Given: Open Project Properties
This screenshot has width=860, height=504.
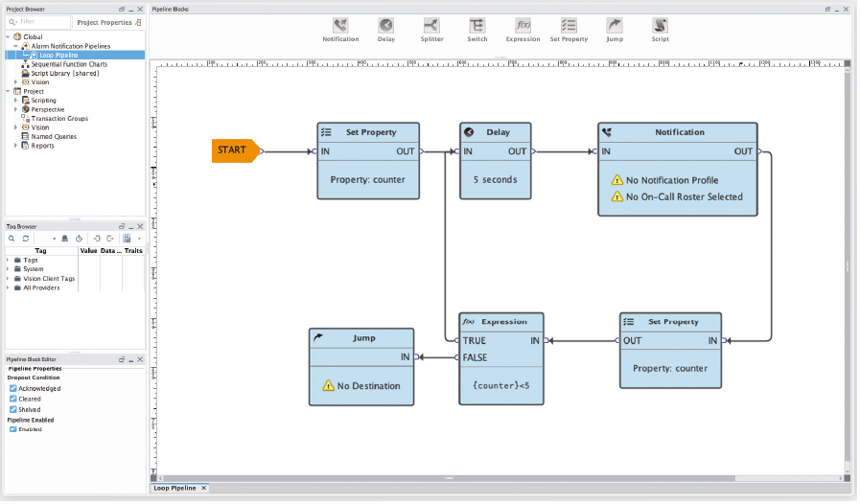Looking at the screenshot, I should point(105,22).
